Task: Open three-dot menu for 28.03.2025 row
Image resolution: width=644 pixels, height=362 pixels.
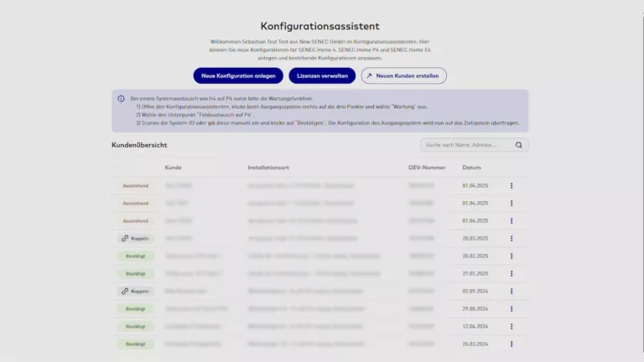Action: (x=512, y=239)
